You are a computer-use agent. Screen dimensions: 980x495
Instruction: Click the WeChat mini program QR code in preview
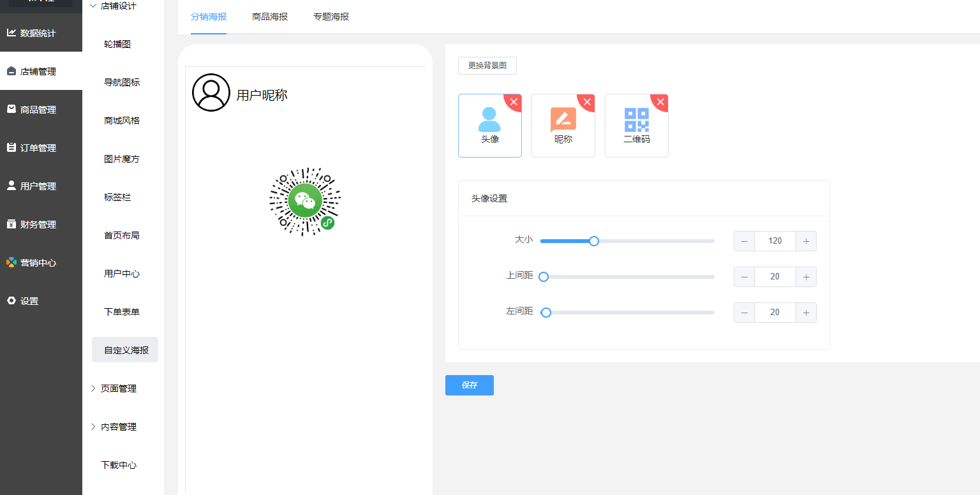pyautogui.click(x=306, y=200)
